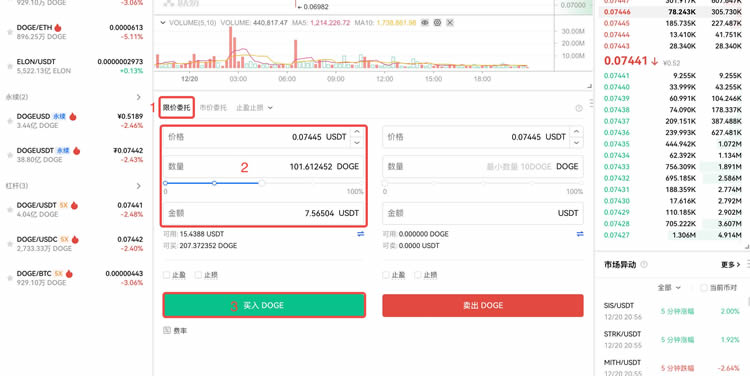The image size is (750, 376).
Task: Open the 全部 market movement filter dropdown
Action: coord(669,288)
